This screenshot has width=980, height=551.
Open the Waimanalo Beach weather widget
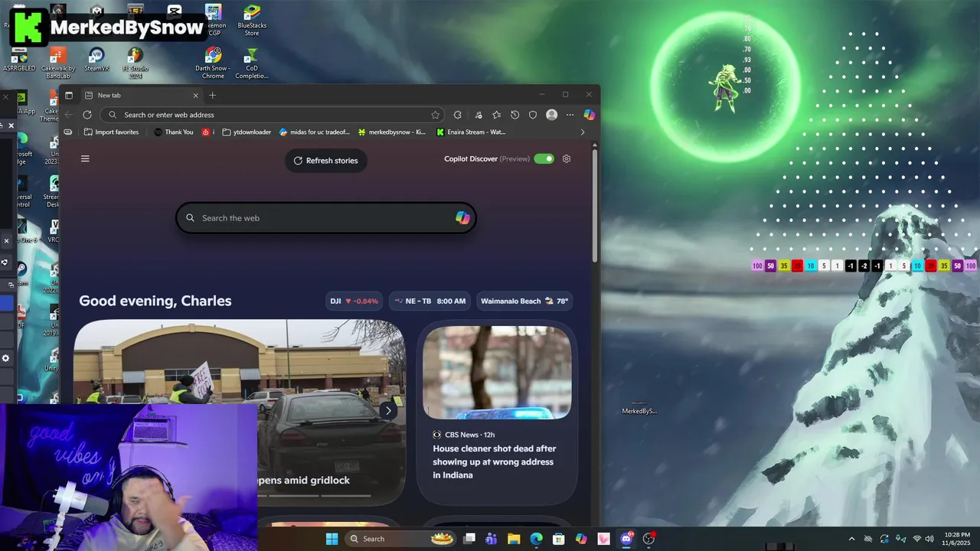pyautogui.click(x=524, y=301)
